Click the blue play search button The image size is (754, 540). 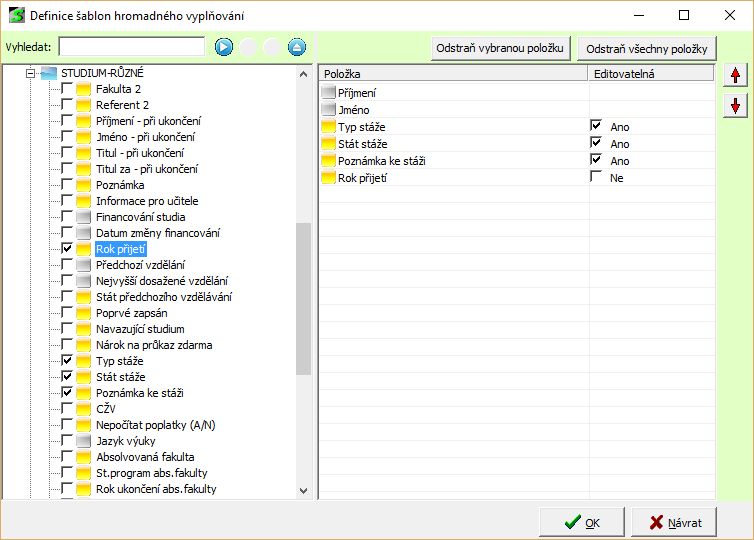pos(223,47)
